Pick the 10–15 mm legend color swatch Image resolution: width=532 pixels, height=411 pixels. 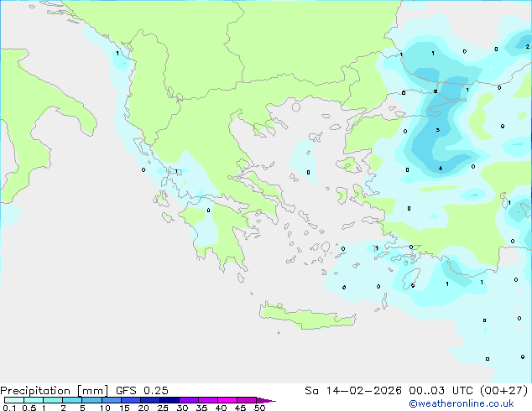(111, 400)
